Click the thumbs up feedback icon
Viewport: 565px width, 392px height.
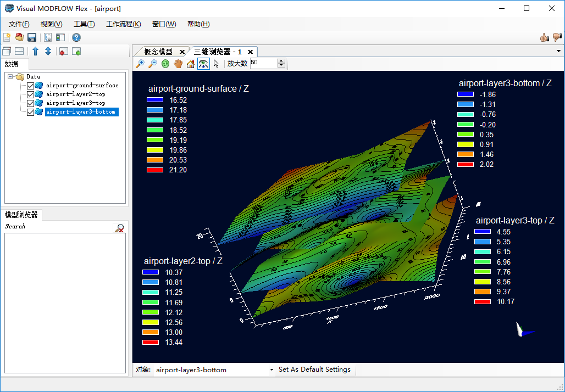545,37
